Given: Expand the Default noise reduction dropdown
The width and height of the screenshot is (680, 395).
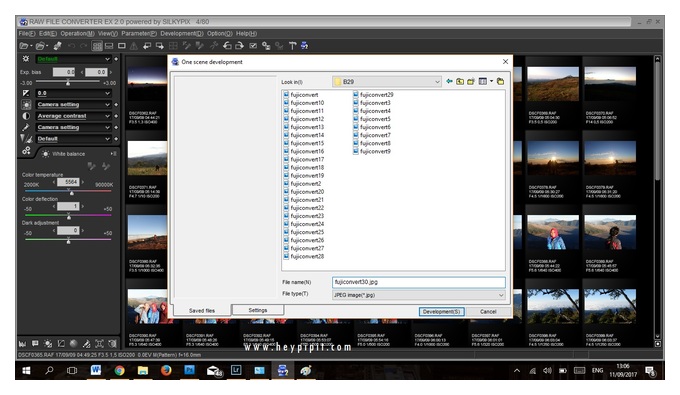Looking at the screenshot, I should coord(73,139).
